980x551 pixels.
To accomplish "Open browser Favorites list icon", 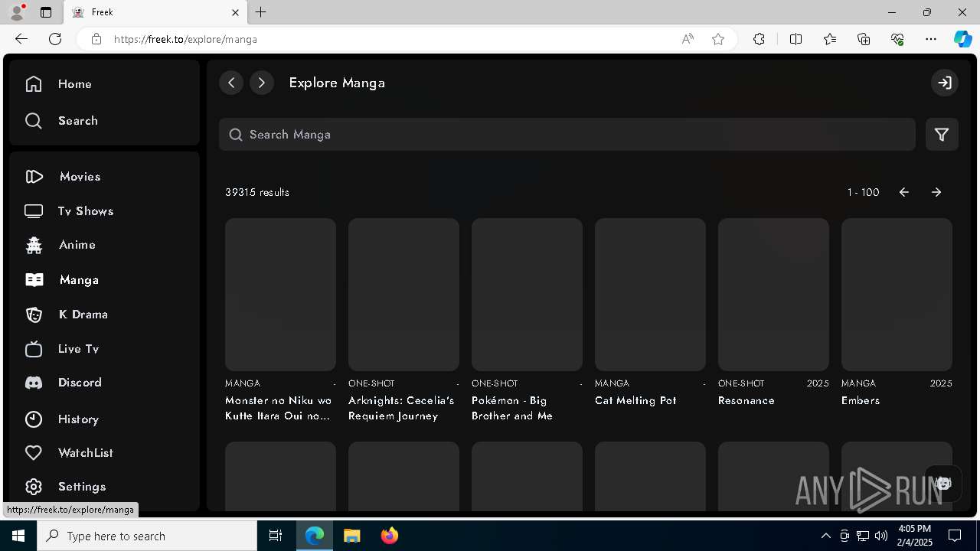I will pyautogui.click(x=830, y=39).
